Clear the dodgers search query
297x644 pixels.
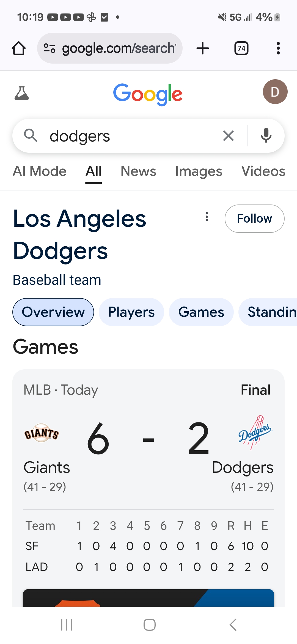pyautogui.click(x=228, y=136)
